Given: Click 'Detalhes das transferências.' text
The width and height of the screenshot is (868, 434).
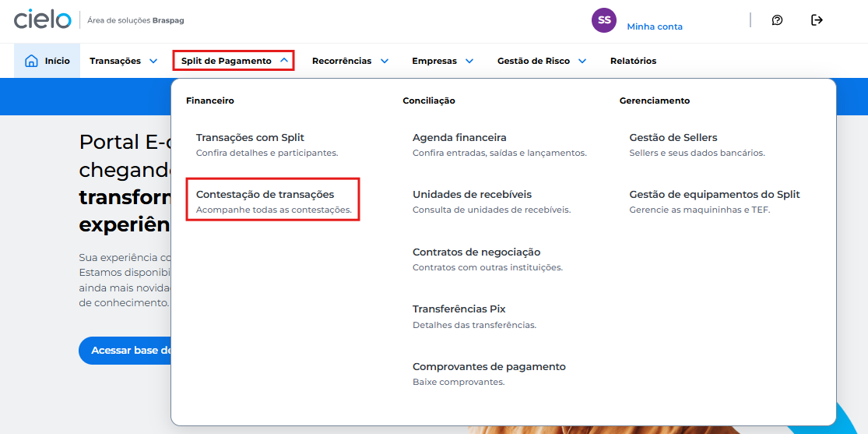Looking at the screenshot, I should point(474,326).
